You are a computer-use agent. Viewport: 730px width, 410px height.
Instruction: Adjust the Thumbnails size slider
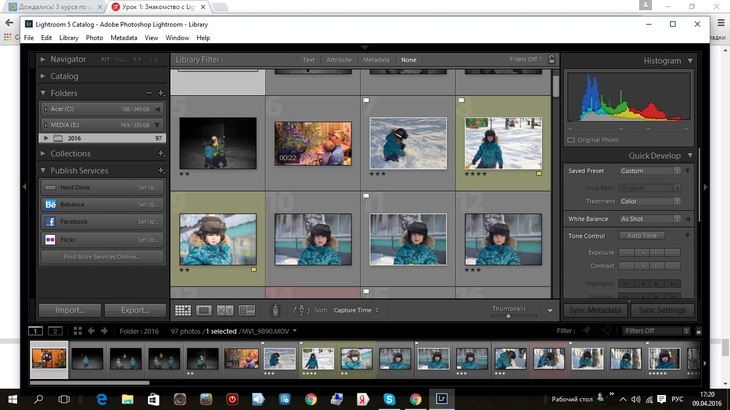(x=508, y=316)
